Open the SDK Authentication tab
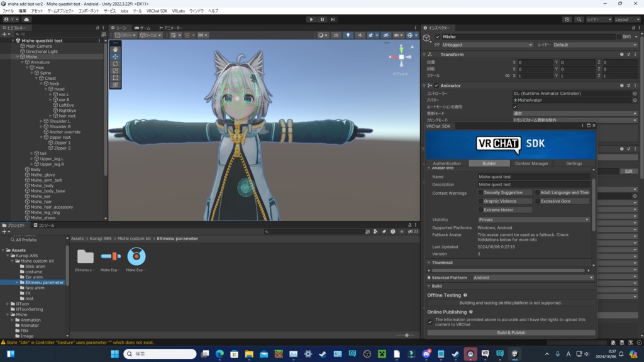This screenshot has height=362, width=644. pyautogui.click(x=447, y=163)
